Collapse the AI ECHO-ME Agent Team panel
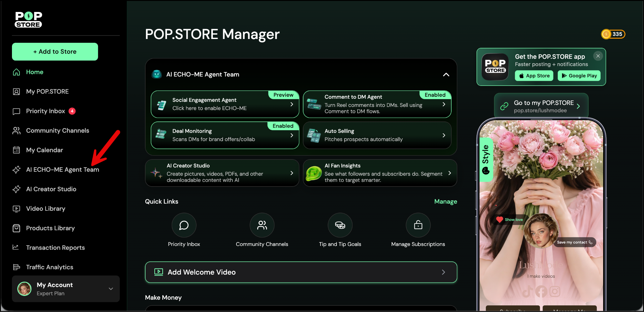Image resolution: width=644 pixels, height=312 pixels. click(446, 75)
